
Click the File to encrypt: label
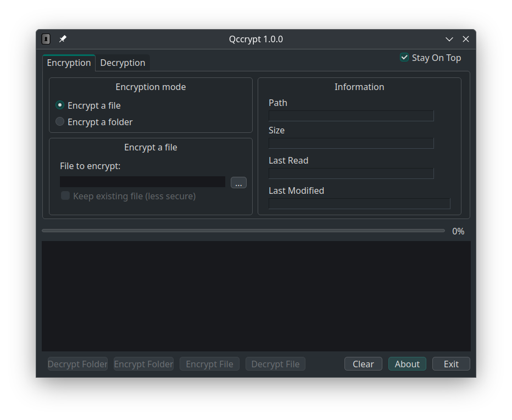[90, 166]
